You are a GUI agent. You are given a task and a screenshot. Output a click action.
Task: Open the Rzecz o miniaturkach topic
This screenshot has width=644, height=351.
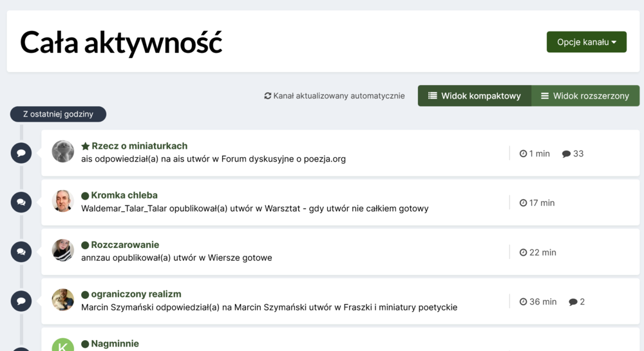click(139, 146)
